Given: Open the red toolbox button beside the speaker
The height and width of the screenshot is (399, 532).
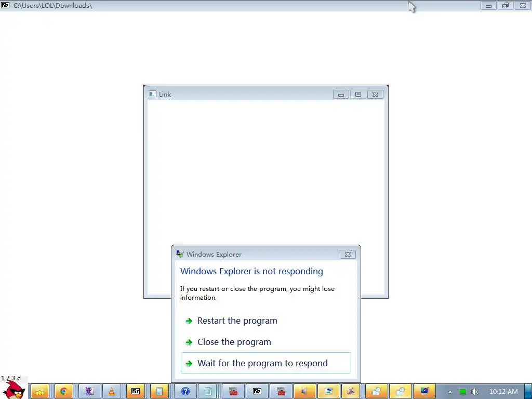Looking at the screenshot, I should pos(281,392).
